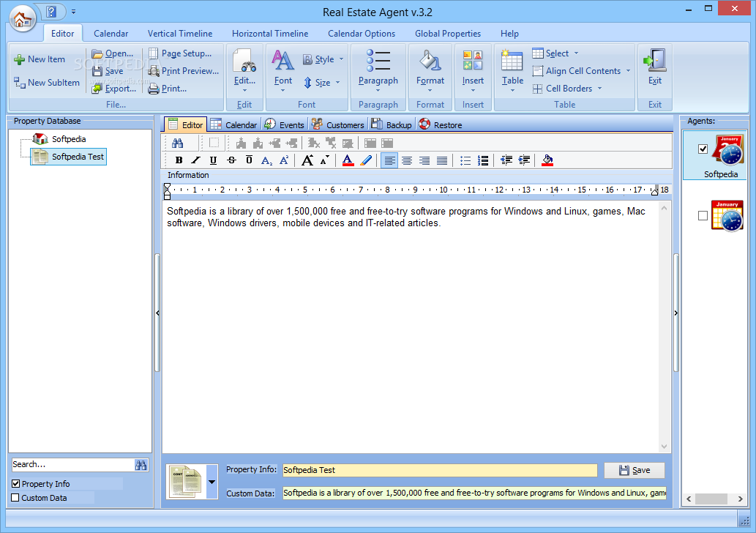Viewport: 756px width, 533px height.
Task: Click the binoculars Find icon in editor toolbar
Action: pos(177,143)
